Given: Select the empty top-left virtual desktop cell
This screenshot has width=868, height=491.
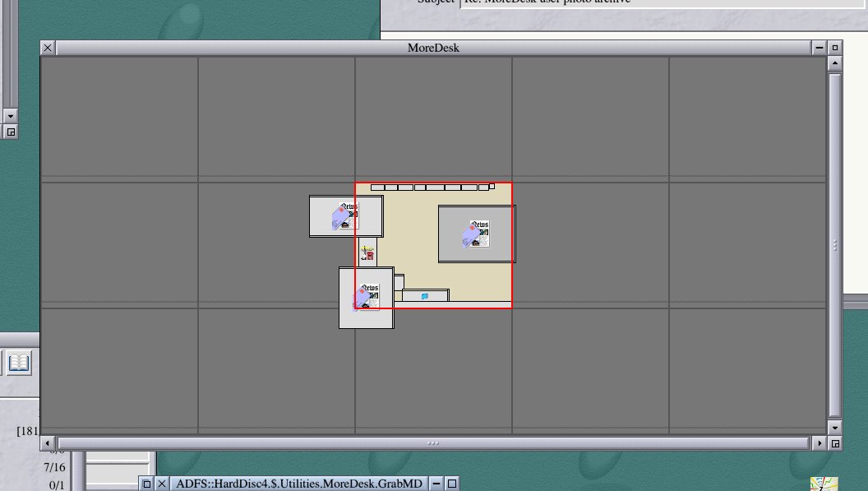Looking at the screenshot, I should coord(119,118).
